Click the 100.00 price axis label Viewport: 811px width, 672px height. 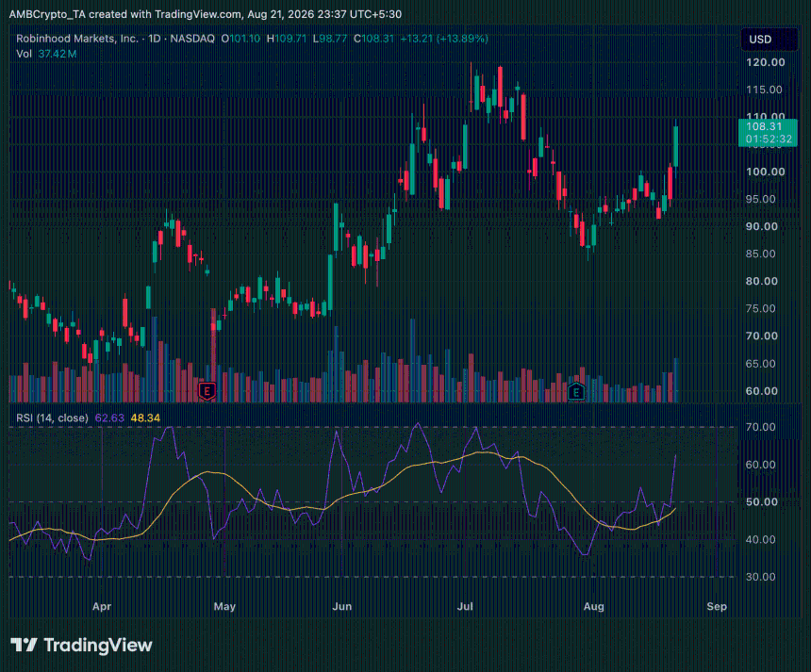click(x=765, y=172)
